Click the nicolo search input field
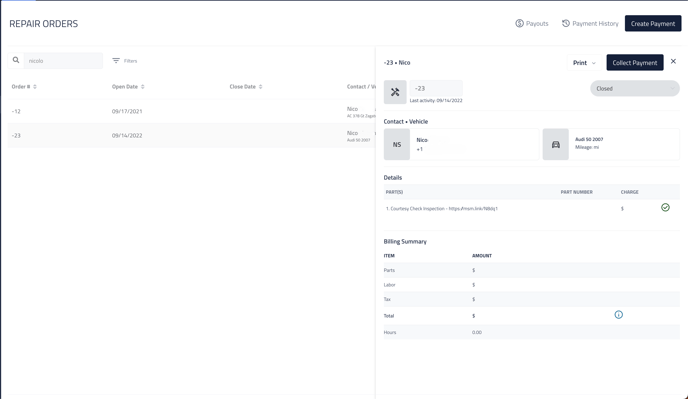This screenshot has width=688, height=399. coord(63,61)
